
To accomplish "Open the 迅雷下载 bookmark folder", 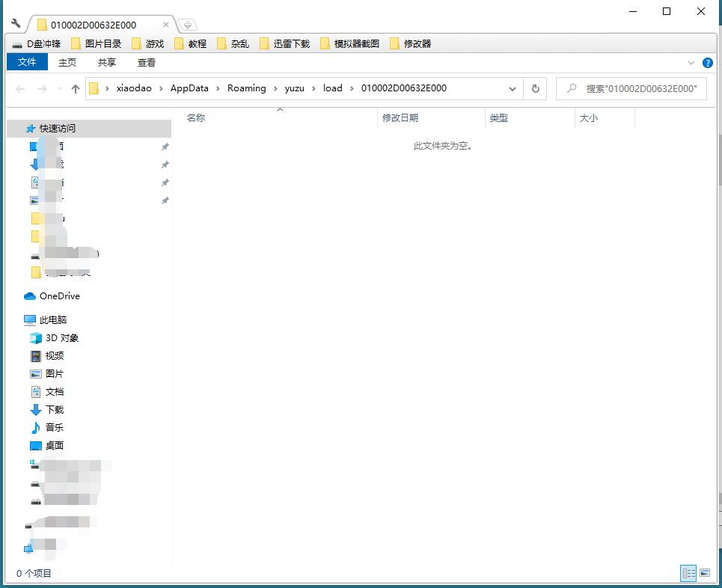I will 285,43.
